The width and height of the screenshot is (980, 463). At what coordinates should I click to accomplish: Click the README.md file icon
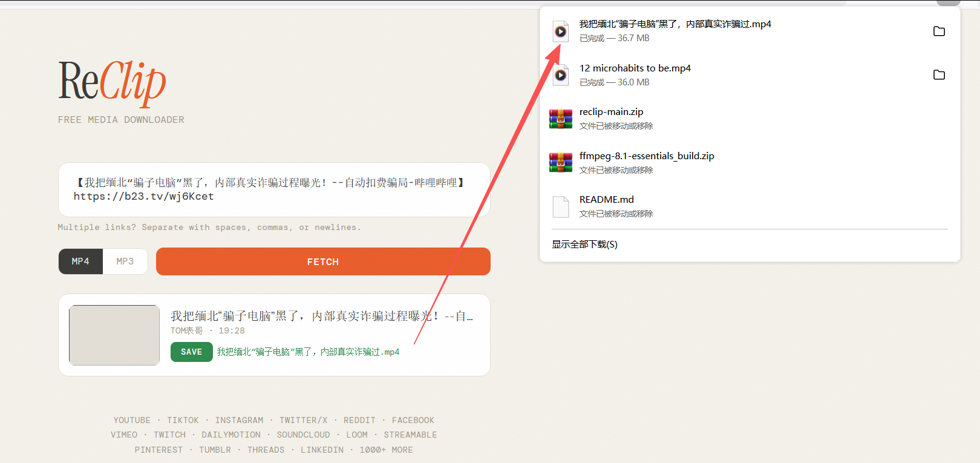pos(561,206)
